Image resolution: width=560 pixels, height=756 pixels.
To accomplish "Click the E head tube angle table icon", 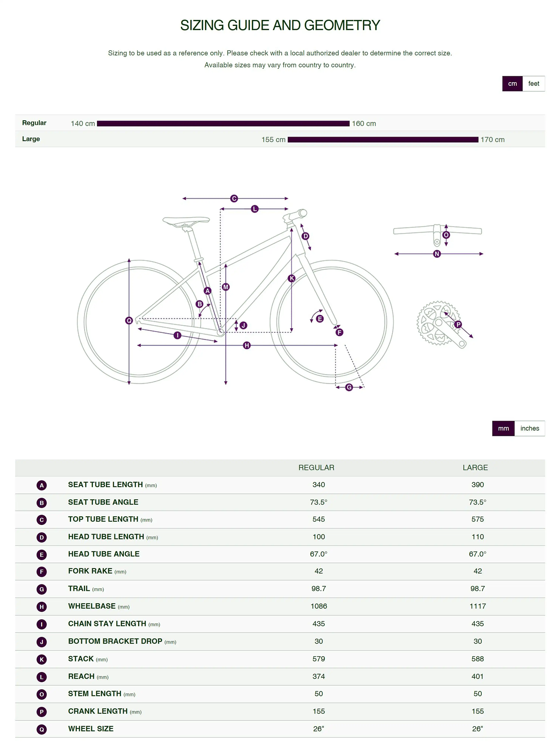I will 42,555.
